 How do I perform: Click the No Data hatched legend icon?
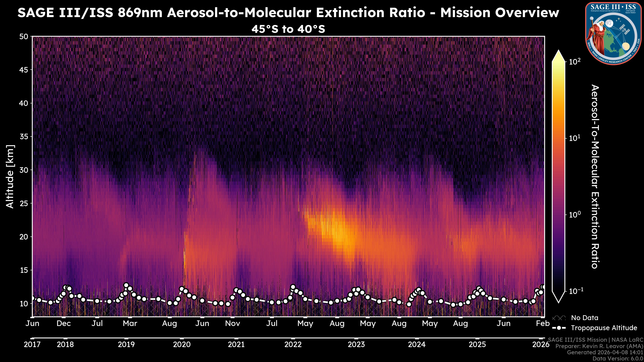pyautogui.click(x=559, y=318)
